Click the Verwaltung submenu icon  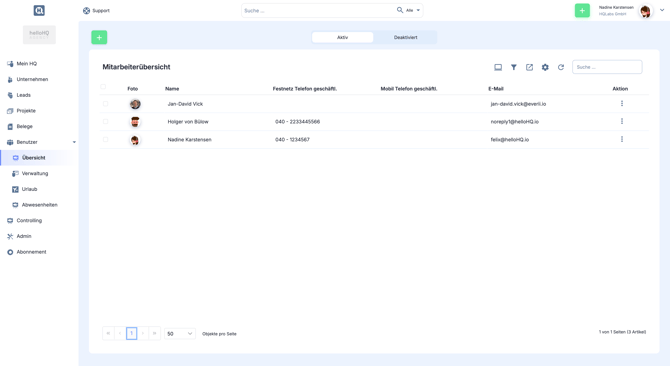[15, 173]
